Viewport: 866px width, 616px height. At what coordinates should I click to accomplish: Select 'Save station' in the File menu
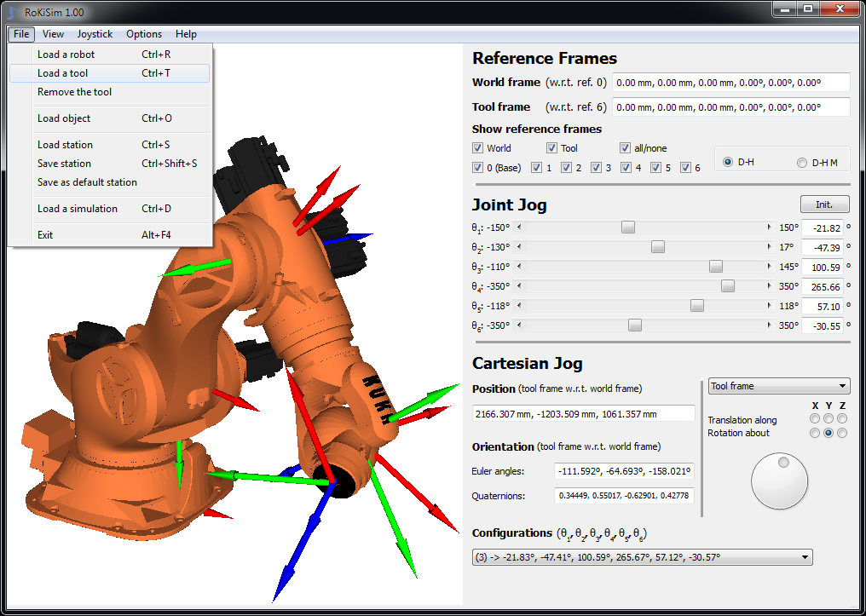tap(64, 164)
